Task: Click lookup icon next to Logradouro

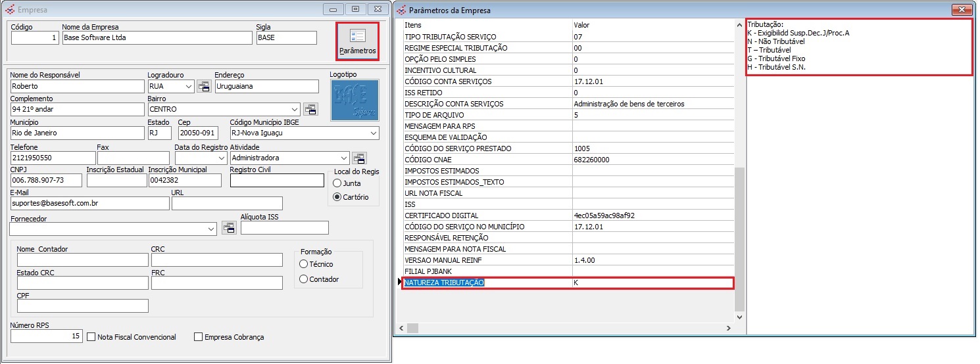Action: 204,87
